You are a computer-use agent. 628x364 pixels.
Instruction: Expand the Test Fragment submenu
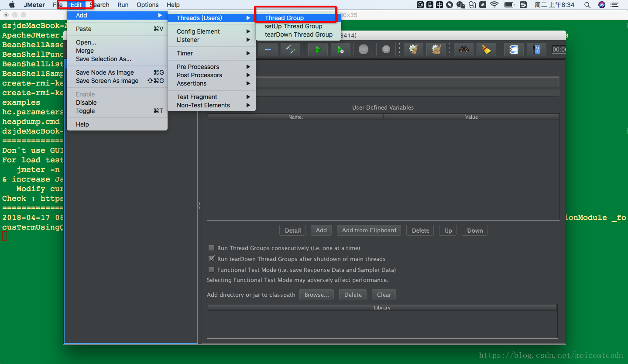(211, 97)
